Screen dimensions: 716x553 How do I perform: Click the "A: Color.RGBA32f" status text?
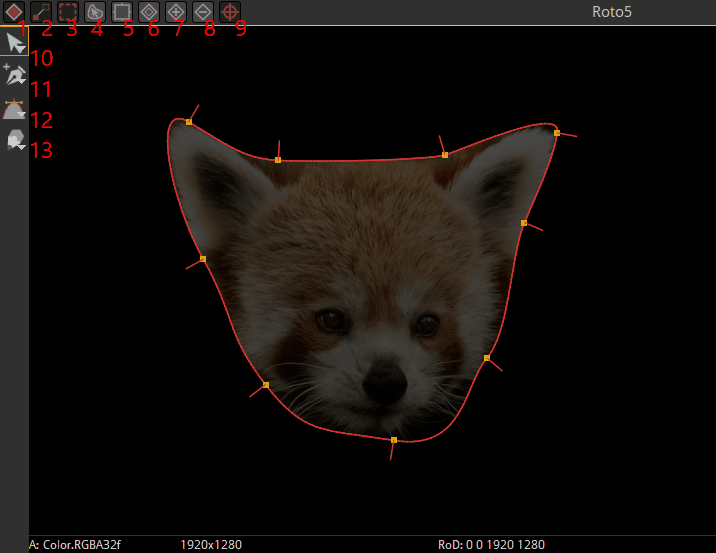point(74,544)
